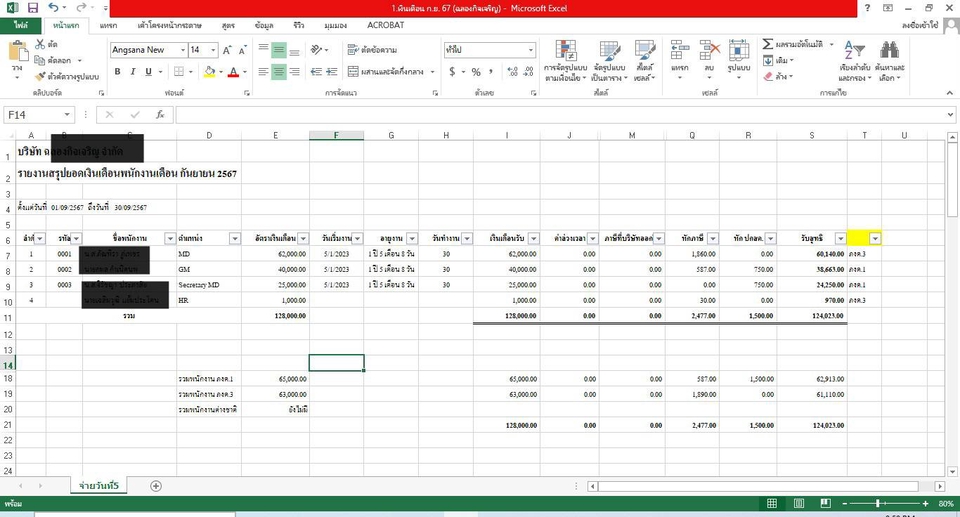Apply cell borders icon

[x=179, y=72]
